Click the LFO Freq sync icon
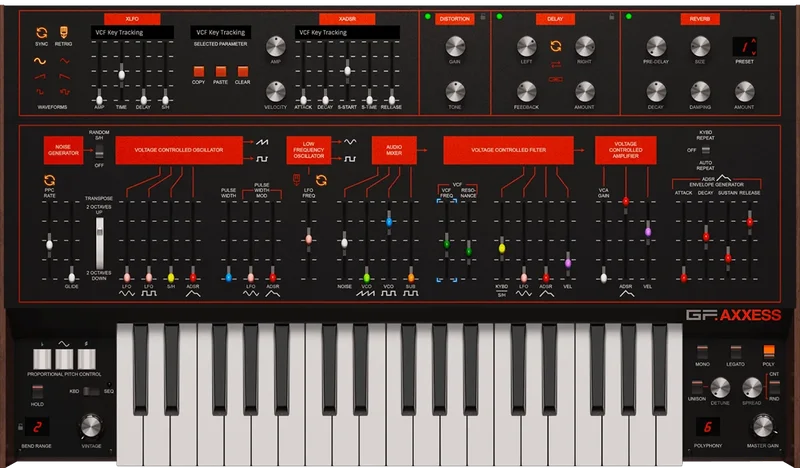The image size is (800, 468). pyautogui.click(x=321, y=180)
